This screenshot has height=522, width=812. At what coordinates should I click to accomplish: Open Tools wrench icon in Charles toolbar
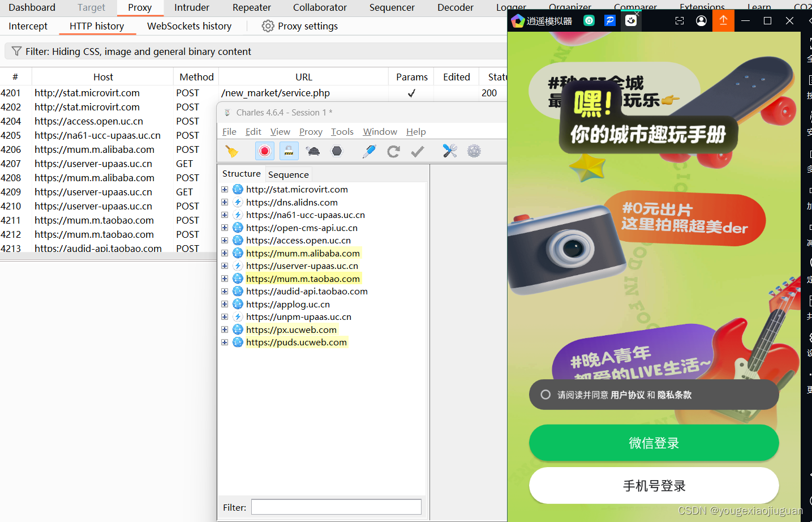click(450, 151)
